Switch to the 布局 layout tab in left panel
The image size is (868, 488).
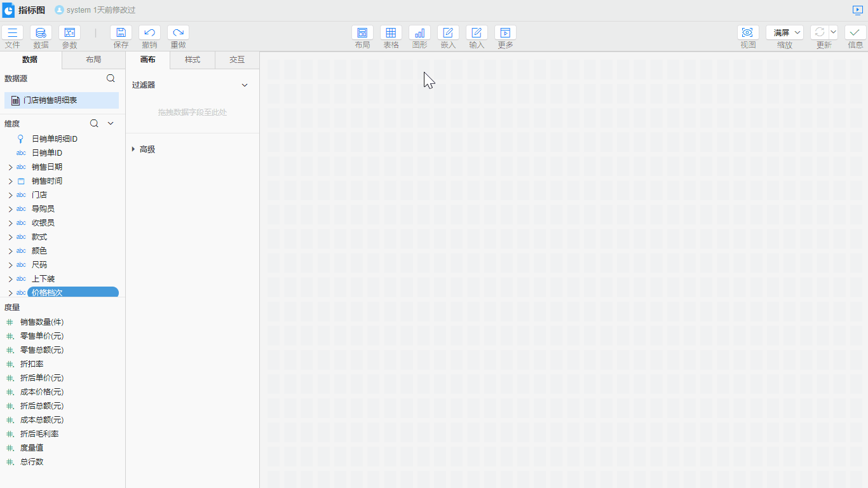click(93, 60)
